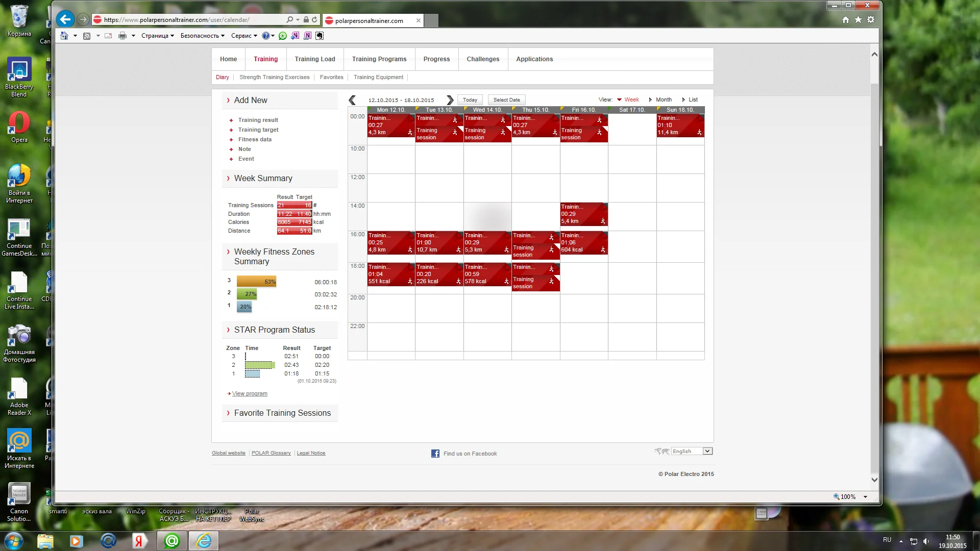Launch Internet Explorer from the taskbar
The image size is (980, 551).
(x=204, y=541)
